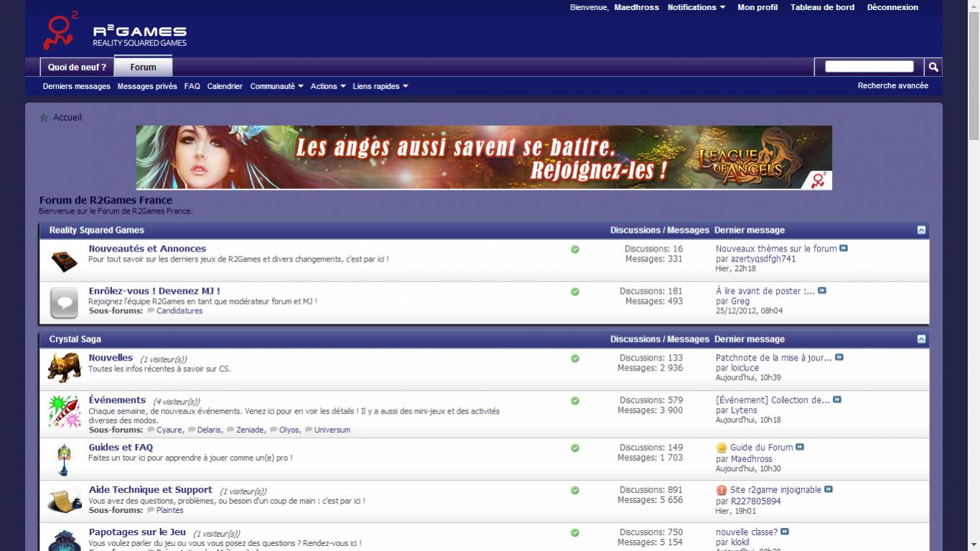Viewport: 980px width, 551px height.
Task: Switch to the Quoi de neuf ? tab
Action: (x=77, y=68)
